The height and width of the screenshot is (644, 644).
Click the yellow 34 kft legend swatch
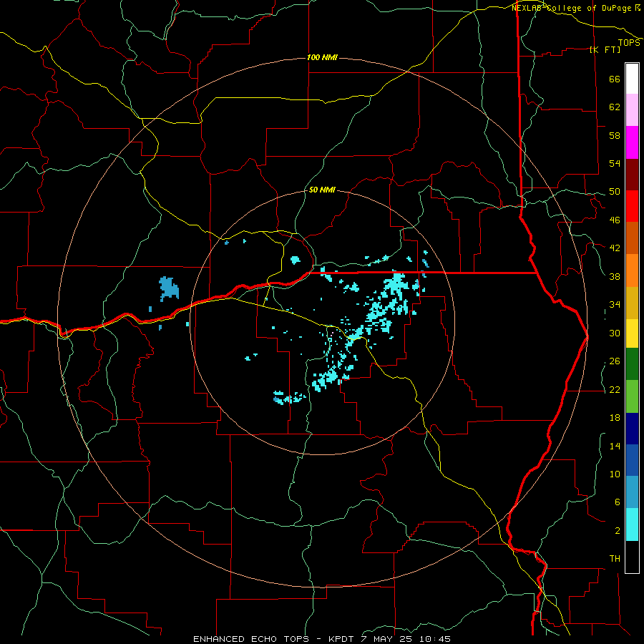coord(632,333)
